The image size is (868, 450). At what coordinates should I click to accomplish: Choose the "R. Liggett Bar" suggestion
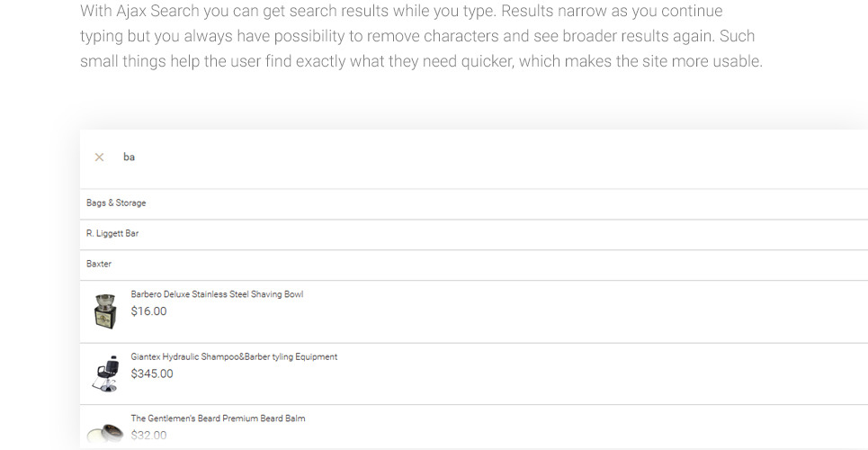point(112,234)
